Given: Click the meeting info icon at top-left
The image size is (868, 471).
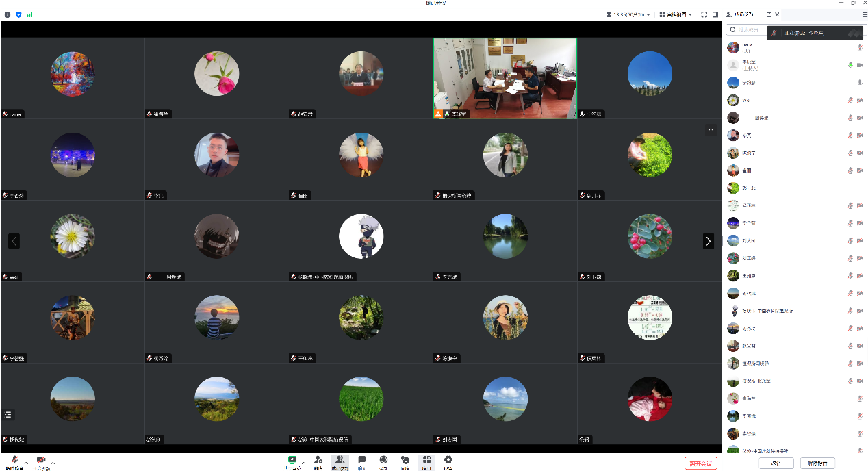Looking at the screenshot, I should pyautogui.click(x=8, y=14).
